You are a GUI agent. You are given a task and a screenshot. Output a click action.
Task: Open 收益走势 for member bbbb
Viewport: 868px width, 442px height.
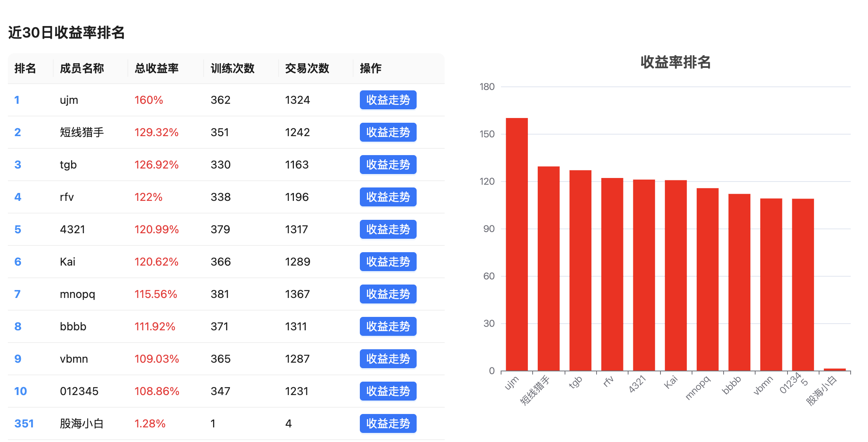pyautogui.click(x=388, y=326)
